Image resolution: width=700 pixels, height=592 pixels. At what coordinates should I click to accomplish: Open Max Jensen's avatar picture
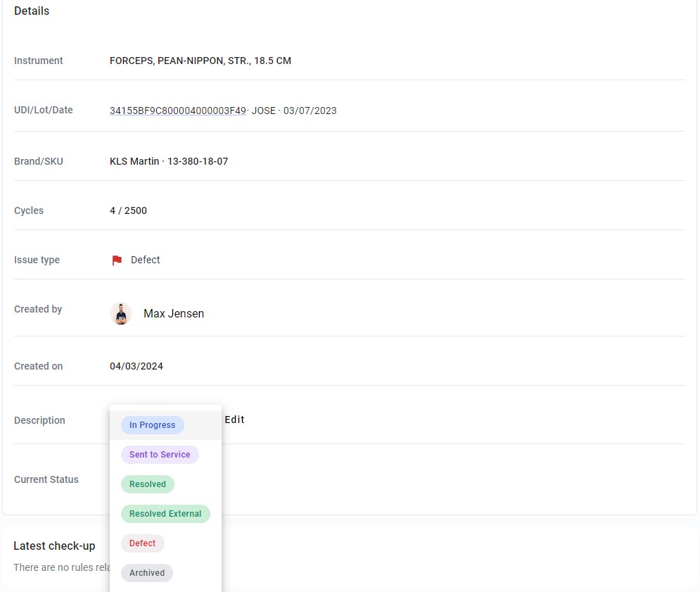point(121,313)
